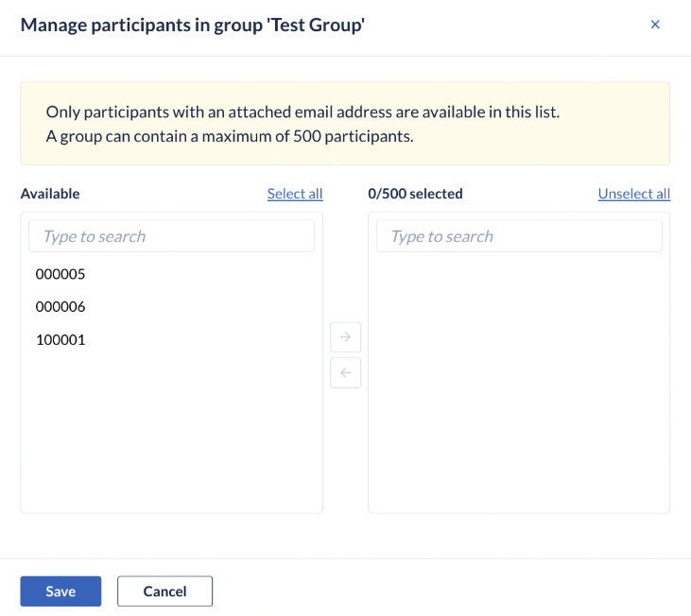Click the Available column heading

50,194
